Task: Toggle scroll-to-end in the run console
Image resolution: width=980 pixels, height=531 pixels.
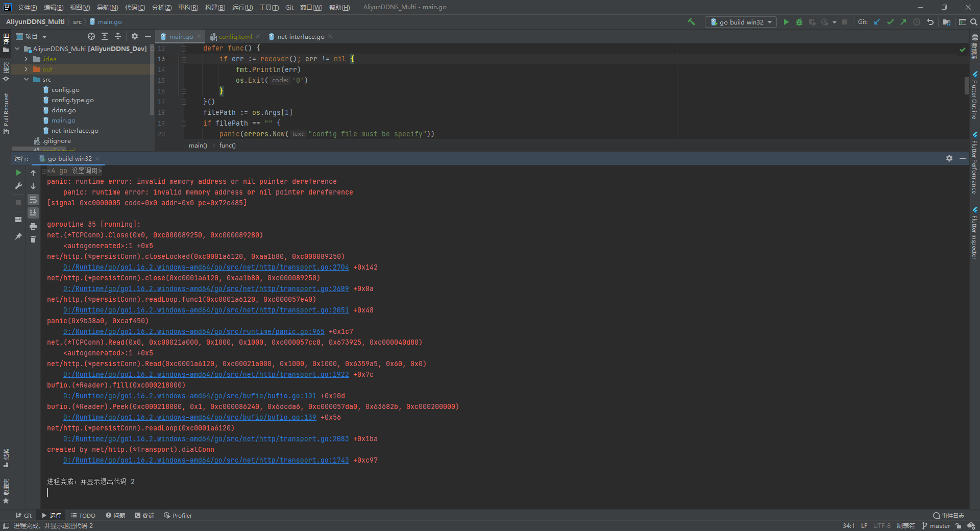Action: [33, 213]
